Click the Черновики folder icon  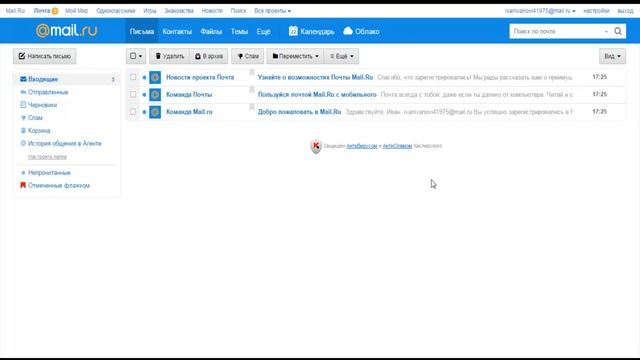[x=23, y=105]
